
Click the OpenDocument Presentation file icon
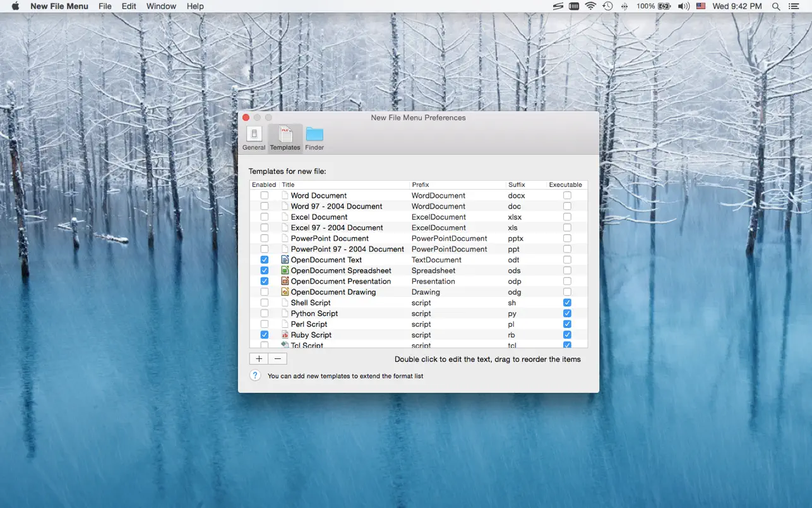285,281
